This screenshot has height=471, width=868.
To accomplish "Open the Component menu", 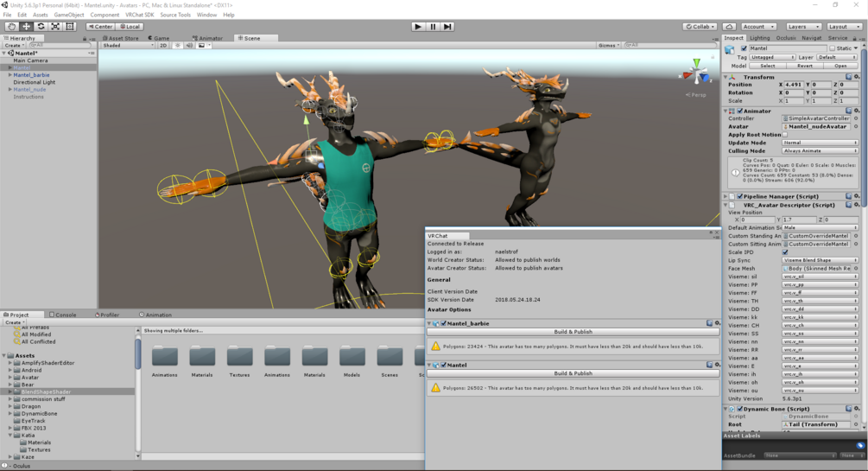I will [105, 15].
